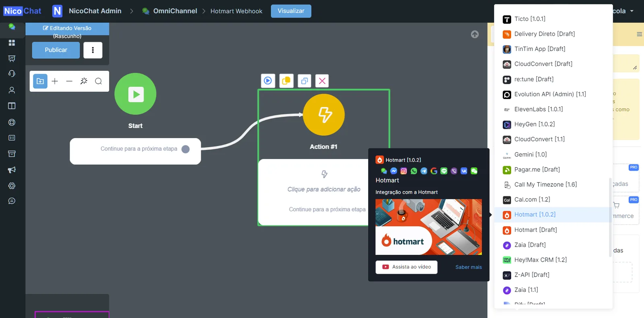Image resolution: width=644 pixels, height=318 pixels.
Task: Open the account dropdown caret at top right
Action: (632, 11)
